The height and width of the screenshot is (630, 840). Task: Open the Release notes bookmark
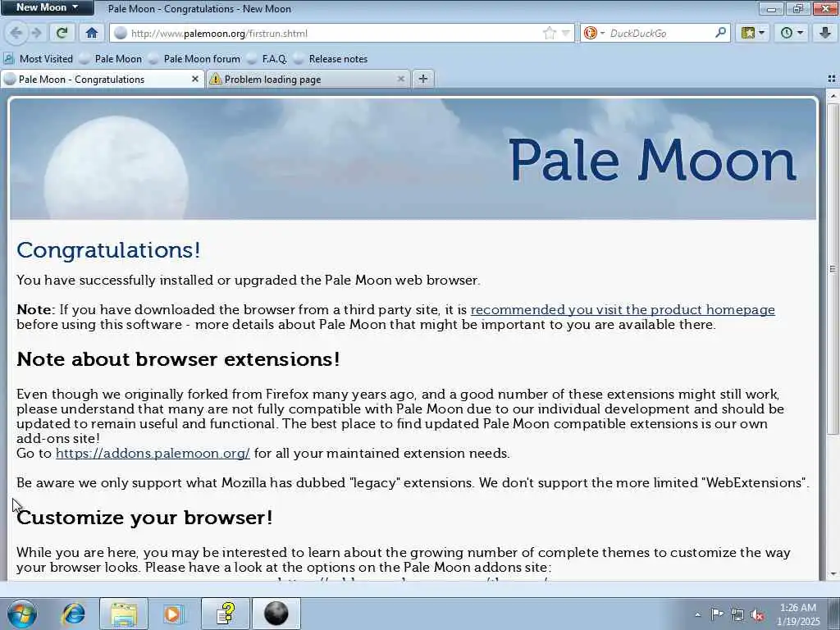(331, 59)
